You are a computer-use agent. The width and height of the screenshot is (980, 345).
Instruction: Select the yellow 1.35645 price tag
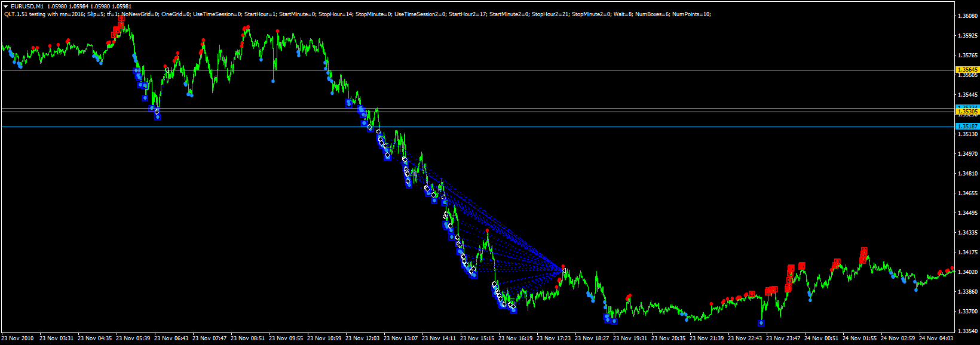pos(968,70)
